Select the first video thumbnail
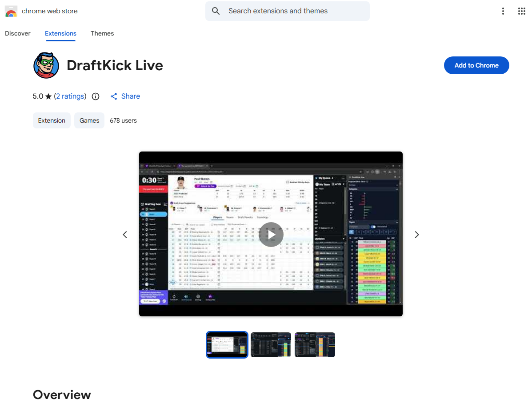Image resolution: width=532 pixels, height=407 pixels. (x=227, y=345)
